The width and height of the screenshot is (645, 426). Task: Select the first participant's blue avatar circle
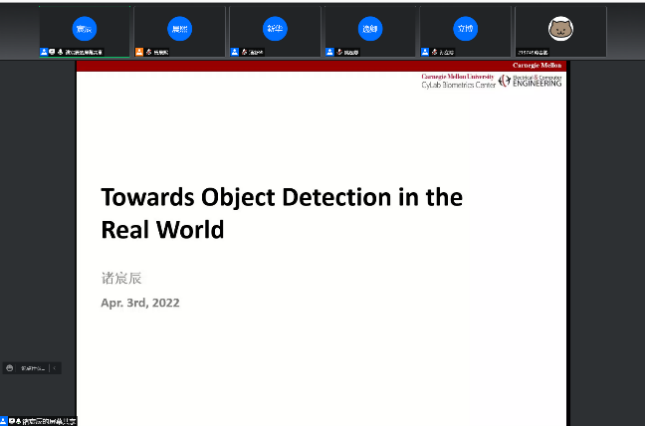pyautogui.click(x=85, y=29)
